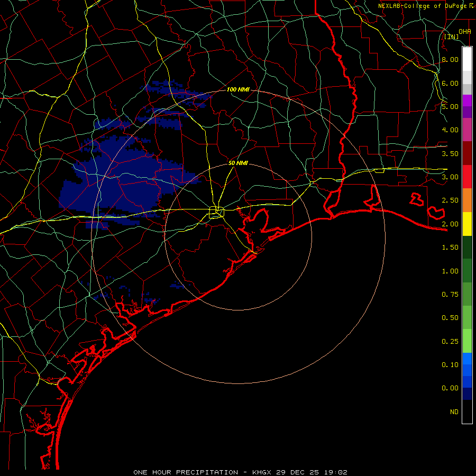Click the 1.50 legend value
This screenshot has height=476, width=476.
point(450,248)
